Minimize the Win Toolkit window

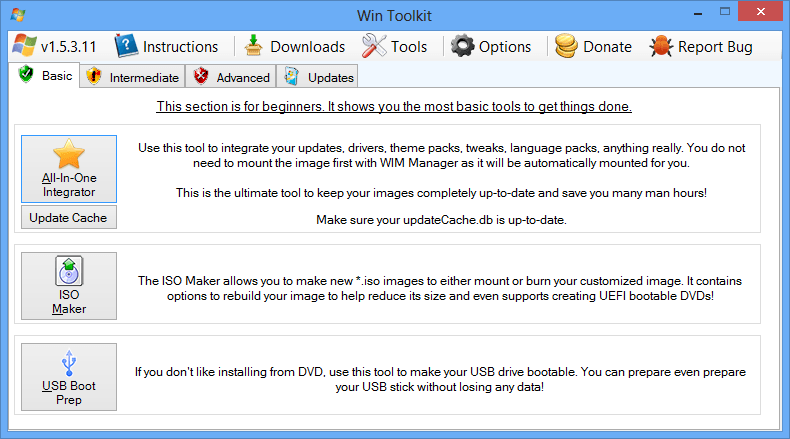(x=698, y=12)
